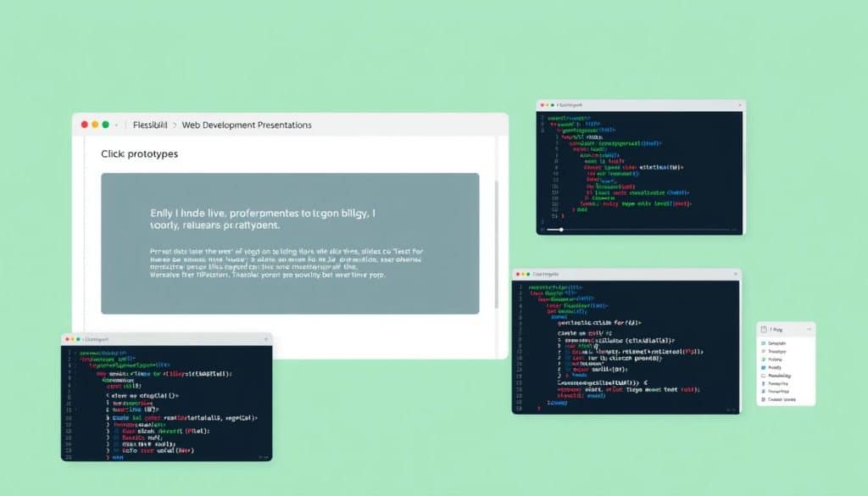
Task: Click the red dot of the bottom-left code window
Action: [68, 339]
